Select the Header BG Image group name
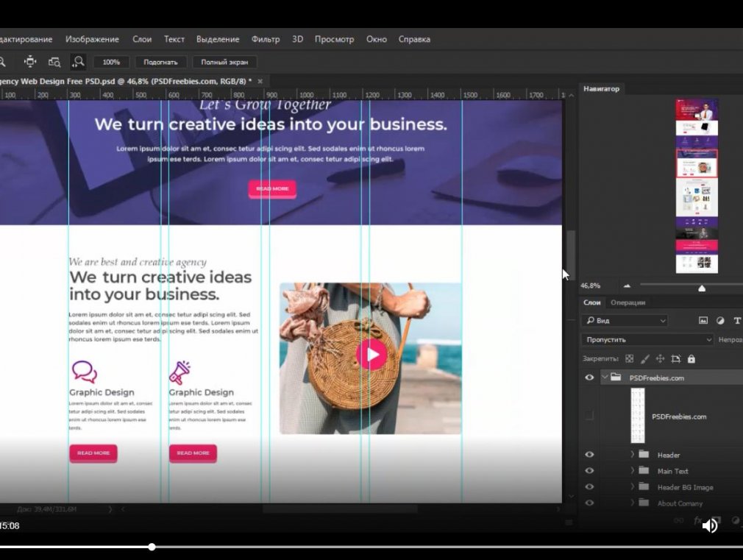 click(685, 487)
